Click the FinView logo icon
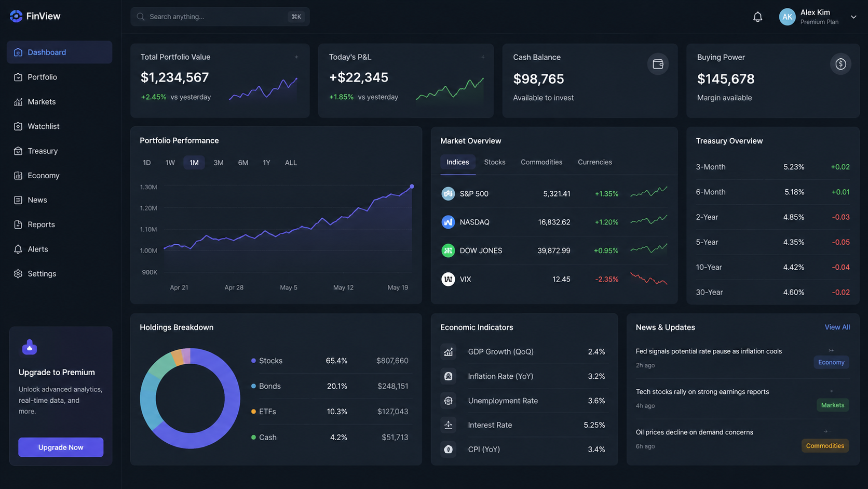The height and width of the screenshot is (489, 868). click(x=16, y=16)
